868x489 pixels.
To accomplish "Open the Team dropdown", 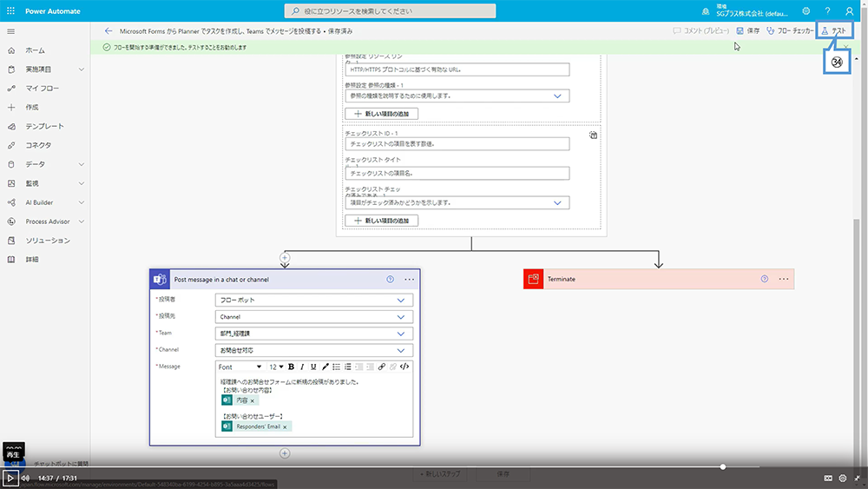I will click(x=313, y=334).
